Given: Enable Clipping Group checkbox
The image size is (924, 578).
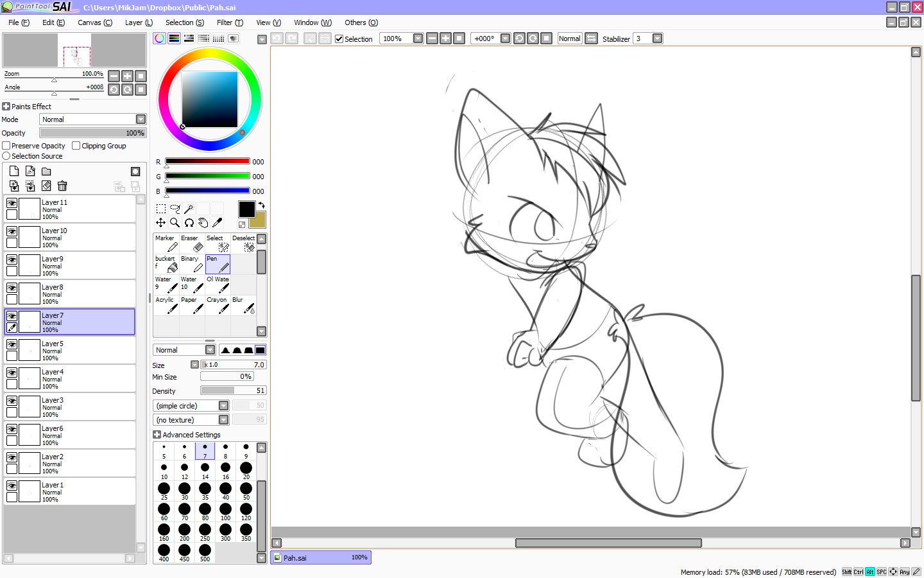Looking at the screenshot, I should [x=76, y=146].
